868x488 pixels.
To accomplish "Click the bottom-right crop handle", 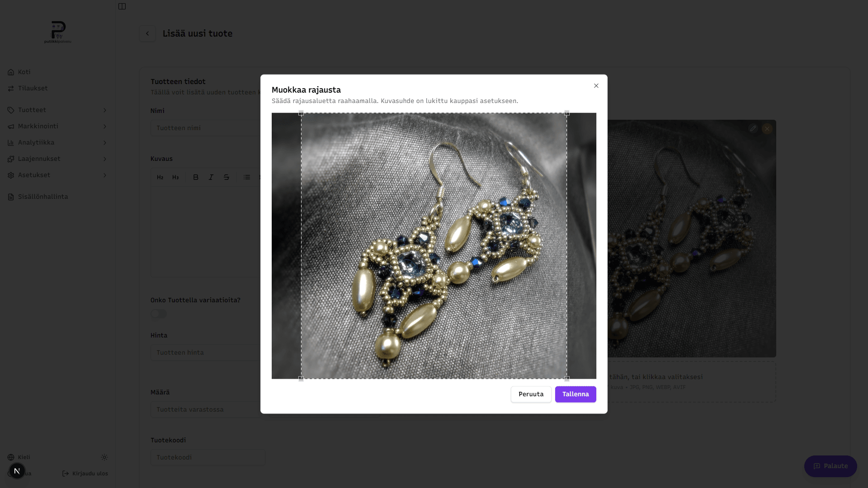I will [x=567, y=379].
